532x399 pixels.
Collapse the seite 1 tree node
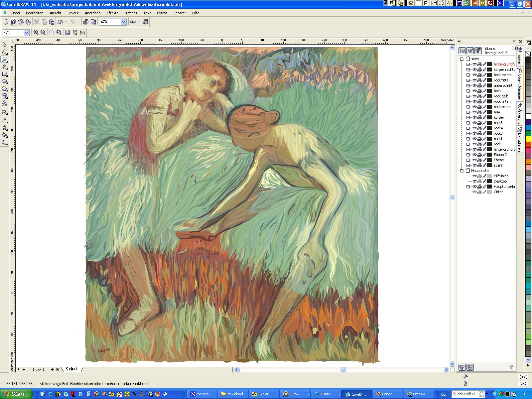coord(462,59)
